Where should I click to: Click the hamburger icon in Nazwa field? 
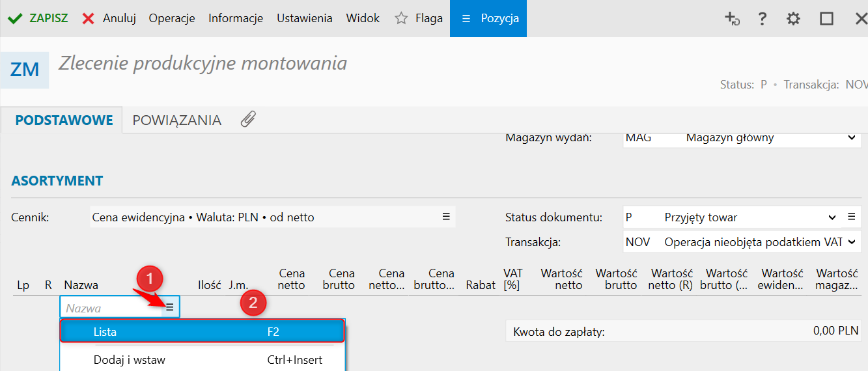(170, 307)
